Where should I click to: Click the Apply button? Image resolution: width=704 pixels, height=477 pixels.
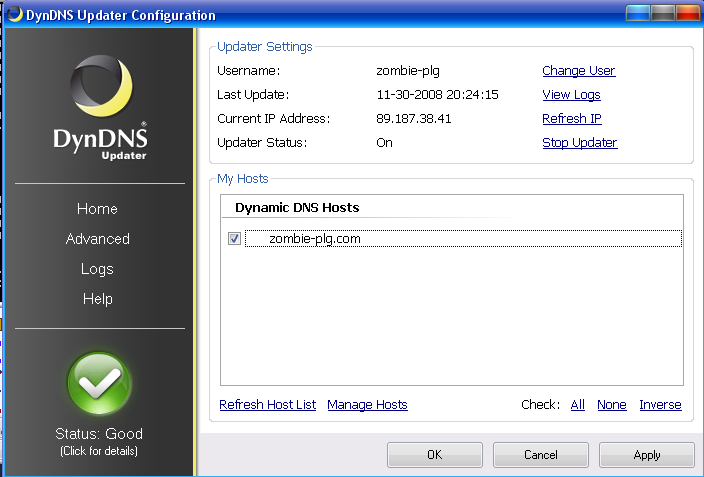pos(647,455)
